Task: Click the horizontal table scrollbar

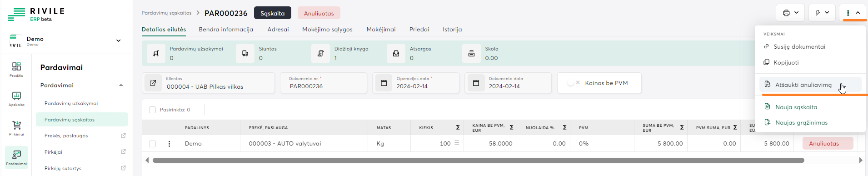Action: point(478,160)
